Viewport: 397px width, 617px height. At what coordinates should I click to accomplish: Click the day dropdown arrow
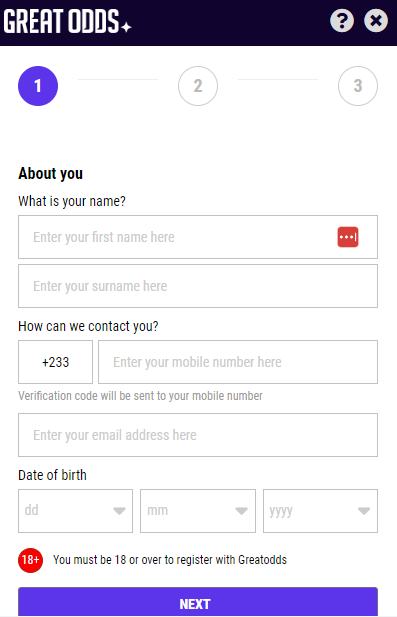tap(119, 511)
